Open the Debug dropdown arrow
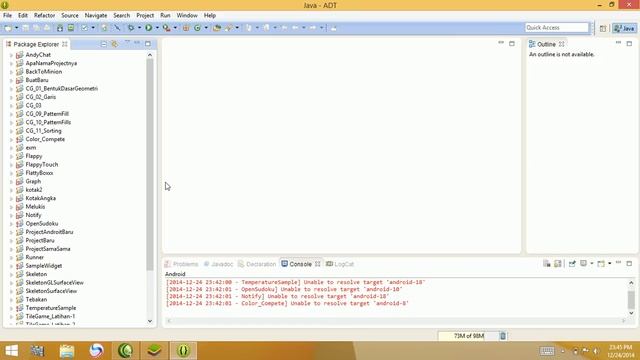 [x=139, y=28]
